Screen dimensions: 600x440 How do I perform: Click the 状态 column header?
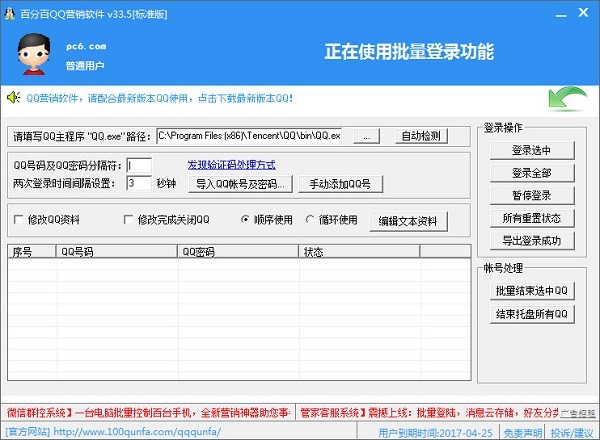[359, 251]
